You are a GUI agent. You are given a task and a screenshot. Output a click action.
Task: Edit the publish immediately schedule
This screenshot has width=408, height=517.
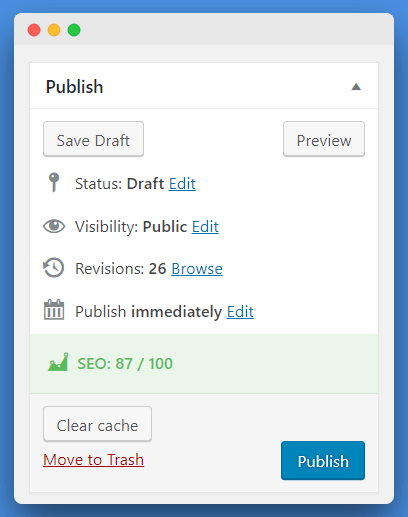pos(240,312)
